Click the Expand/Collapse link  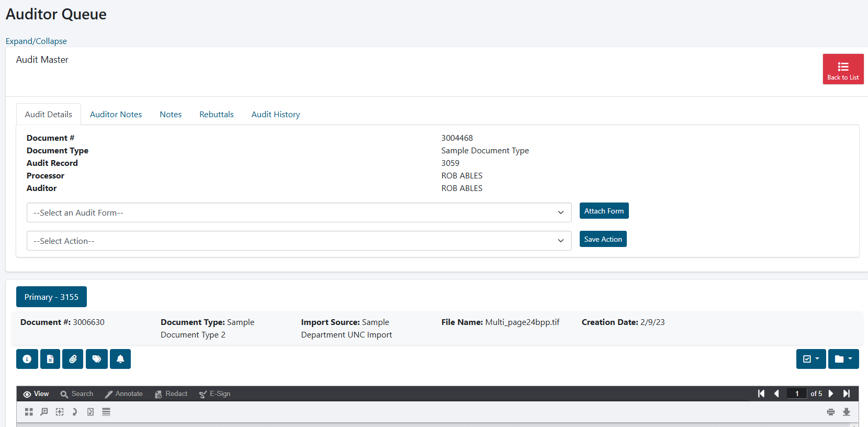tap(36, 41)
